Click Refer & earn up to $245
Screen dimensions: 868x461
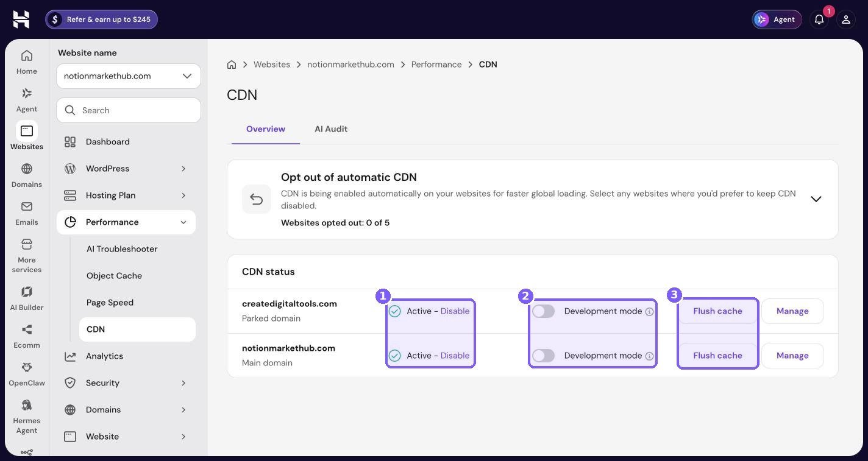point(101,19)
